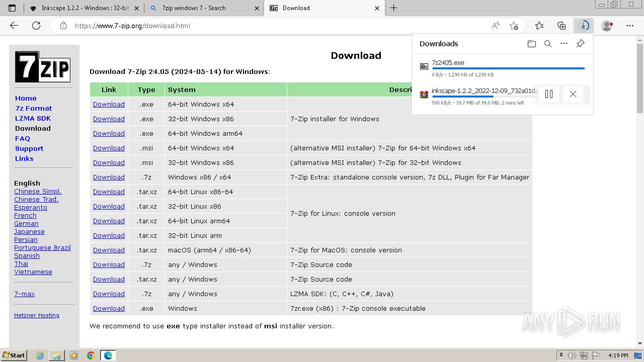Open Home in 7-Zip sidebar
The height and width of the screenshot is (362, 644).
[26, 98]
